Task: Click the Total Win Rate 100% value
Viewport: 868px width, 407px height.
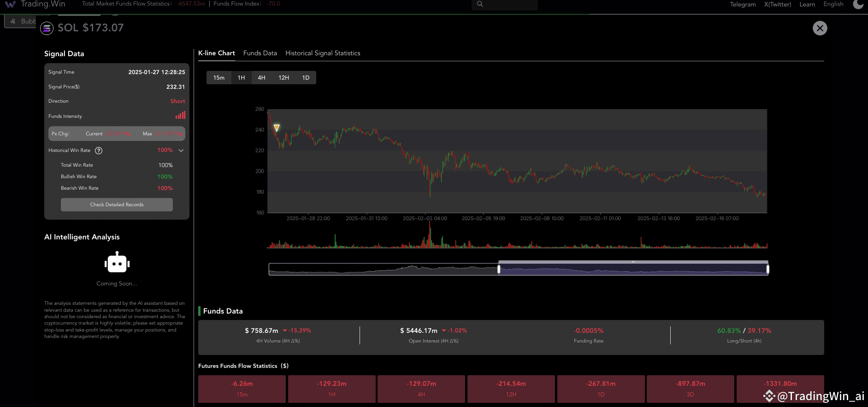Action: (165, 165)
